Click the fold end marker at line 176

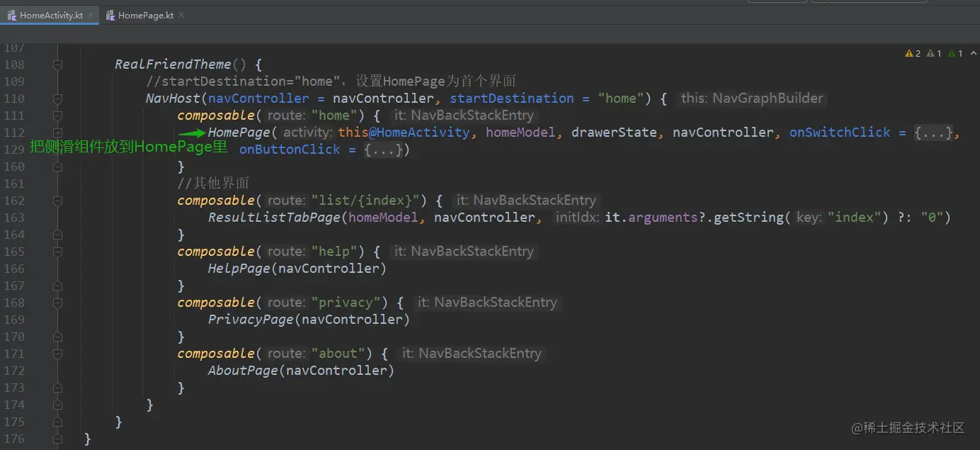coord(57,439)
